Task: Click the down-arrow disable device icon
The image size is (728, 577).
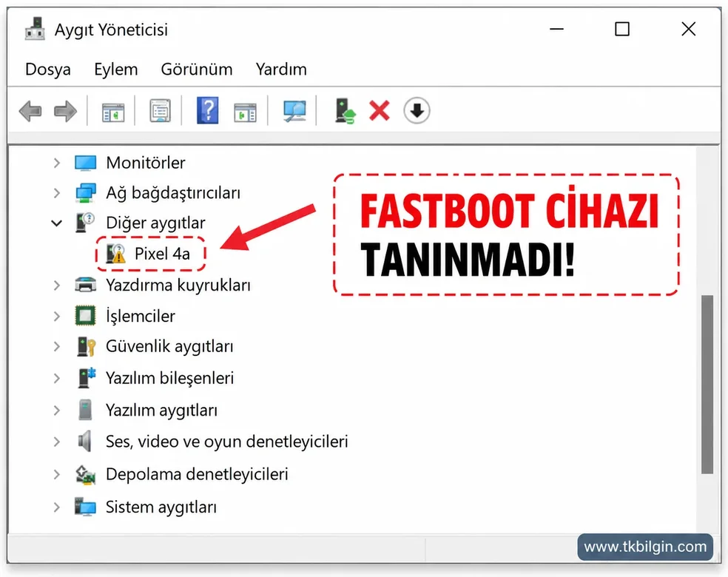Action: (417, 110)
